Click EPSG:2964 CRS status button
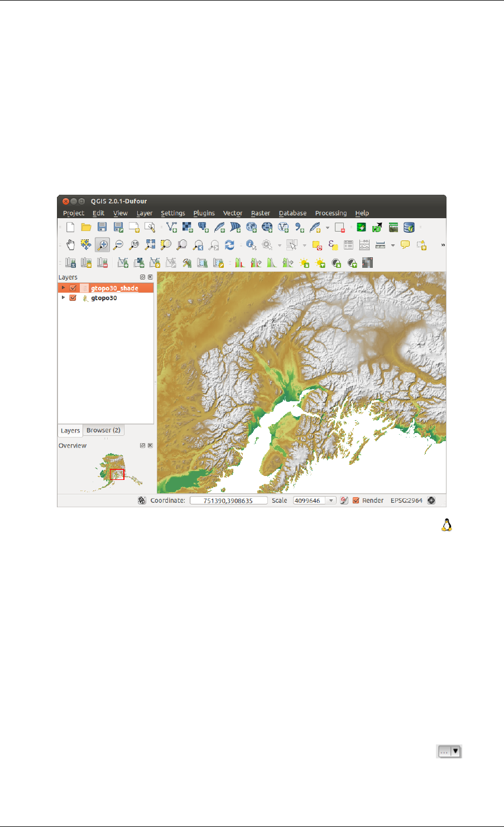Image resolution: width=504 pixels, height=827 pixels. [x=406, y=501]
